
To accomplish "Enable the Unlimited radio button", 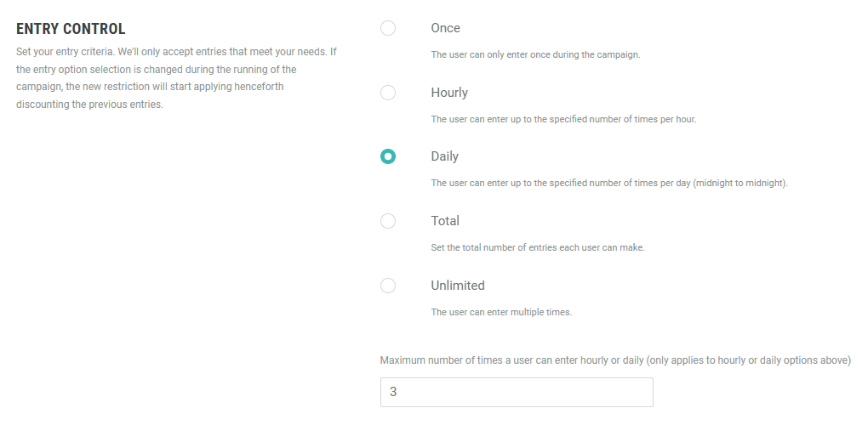I will [388, 286].
